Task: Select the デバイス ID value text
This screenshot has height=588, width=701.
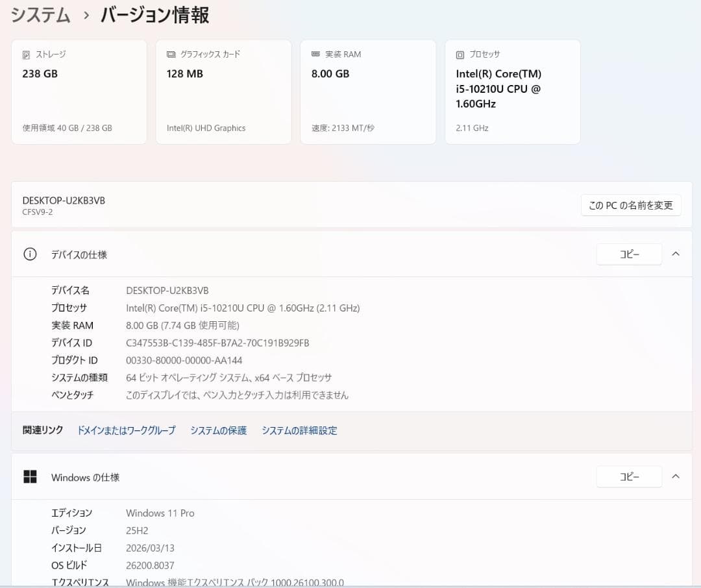Action: tap(217, 343)
